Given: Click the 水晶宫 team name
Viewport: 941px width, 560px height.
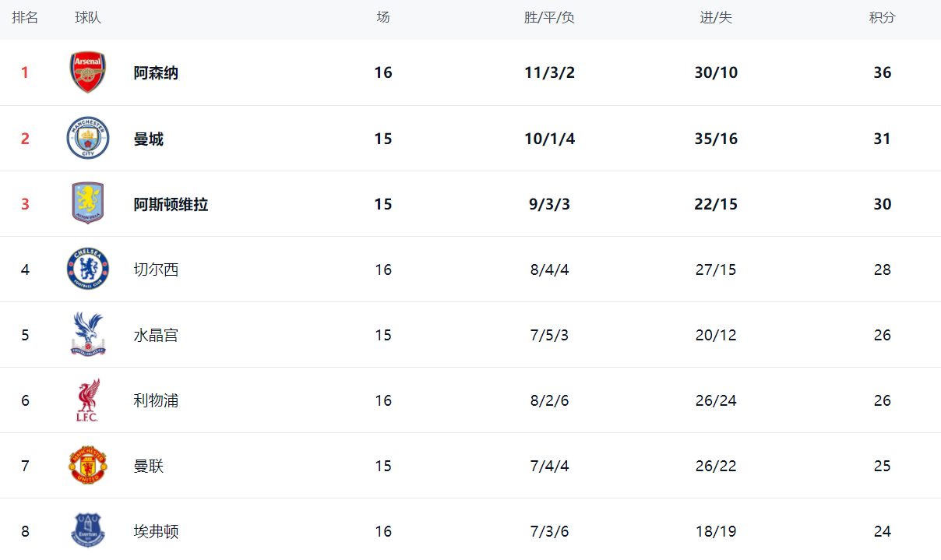Looking at the screenshot, I should [x=156, y=335].
